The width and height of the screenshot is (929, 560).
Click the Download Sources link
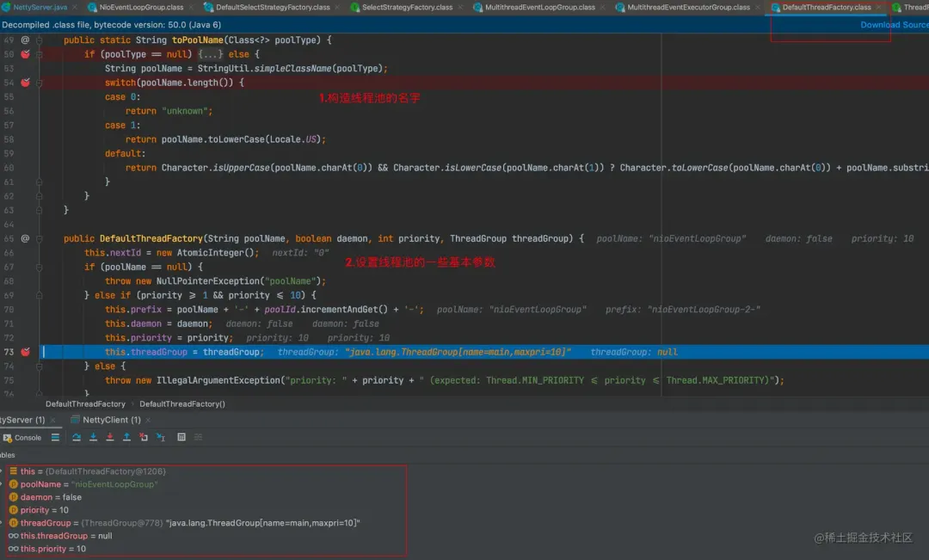click(894, 25)
